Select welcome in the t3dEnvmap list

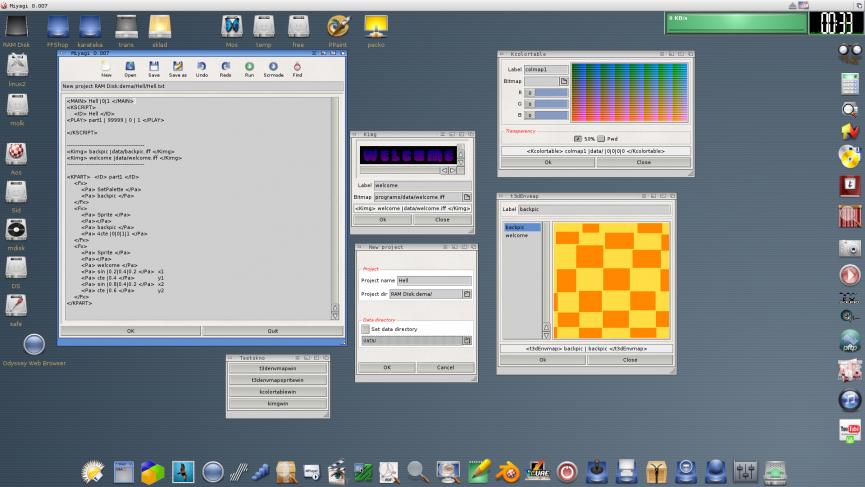(x=516, y=235)
